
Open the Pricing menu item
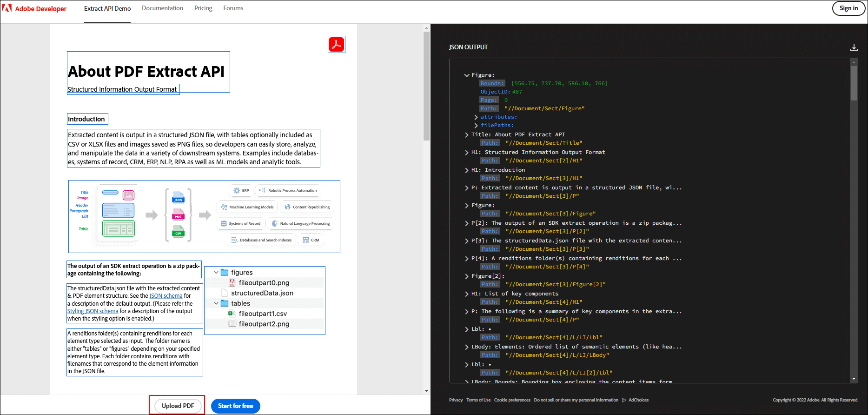pos(203,8)
